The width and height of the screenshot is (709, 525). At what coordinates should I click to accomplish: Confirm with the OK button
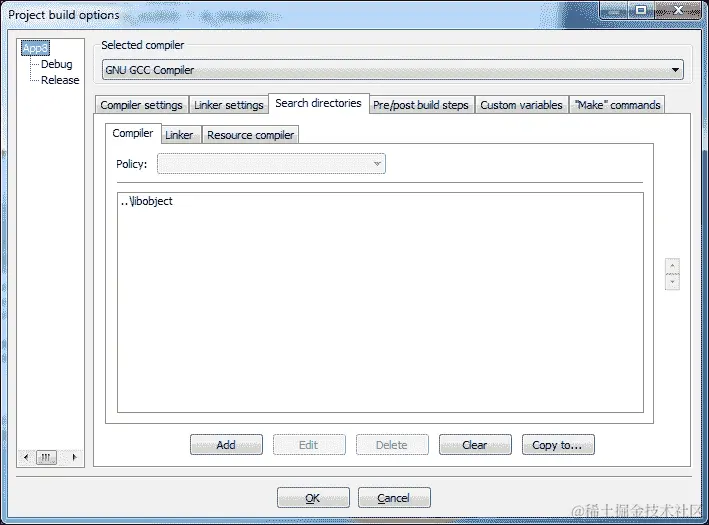tap(313, 498)
